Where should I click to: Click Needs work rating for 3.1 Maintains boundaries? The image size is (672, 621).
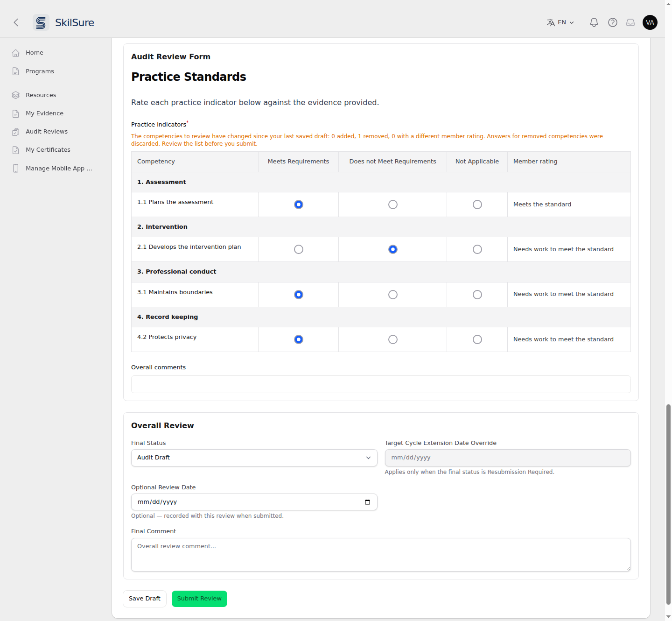(x=563, y=294)
